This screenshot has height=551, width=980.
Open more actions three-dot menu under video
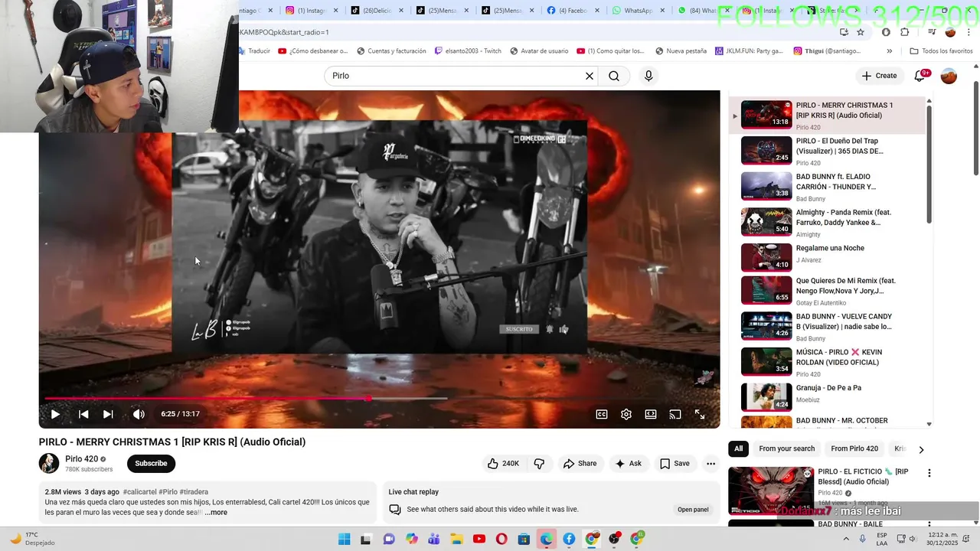[x=710, y=463]
